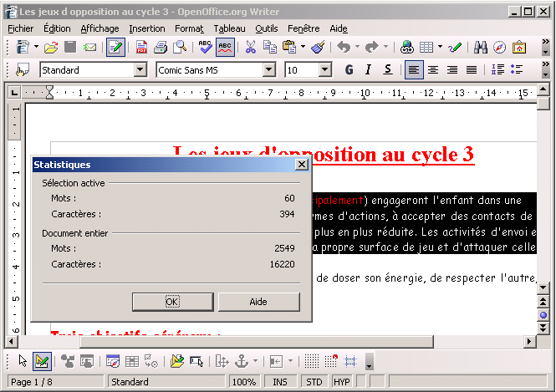Open the font size 10 dropdown
Screen dimensions: 556x392
click(326, 70)
